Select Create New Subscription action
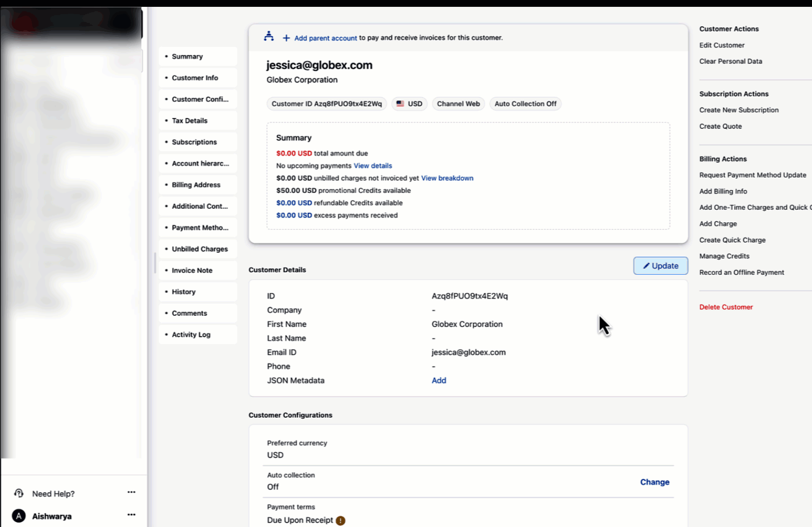 pyautogui.click(x=738, y=110)
